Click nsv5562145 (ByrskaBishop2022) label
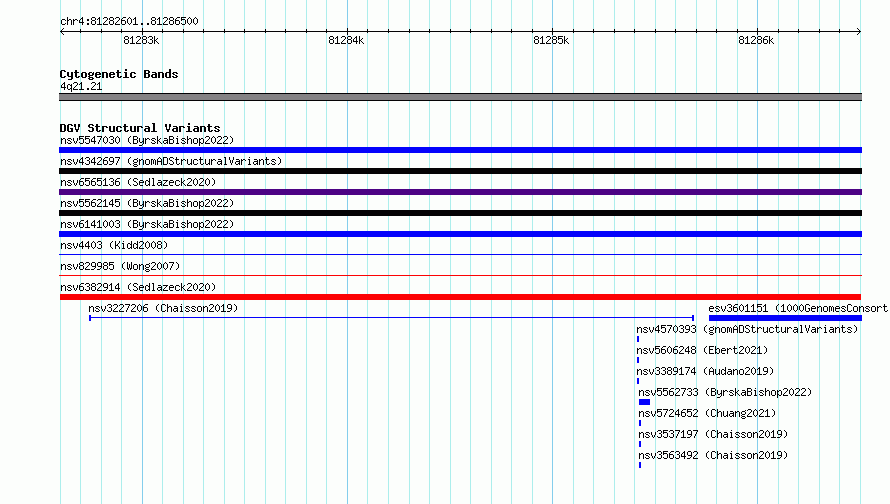 147,203
